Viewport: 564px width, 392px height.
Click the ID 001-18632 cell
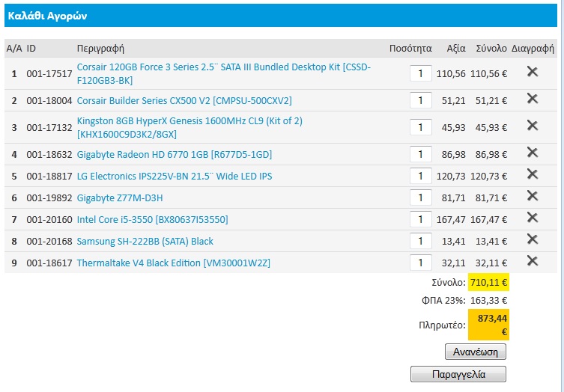[49, 155]
